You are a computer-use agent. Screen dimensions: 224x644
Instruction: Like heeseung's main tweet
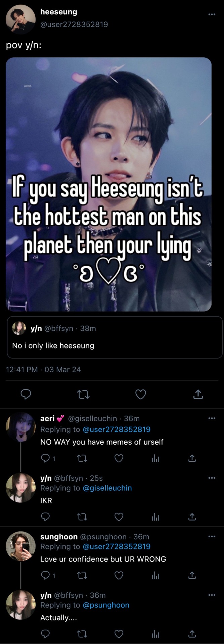click(140, 394)
